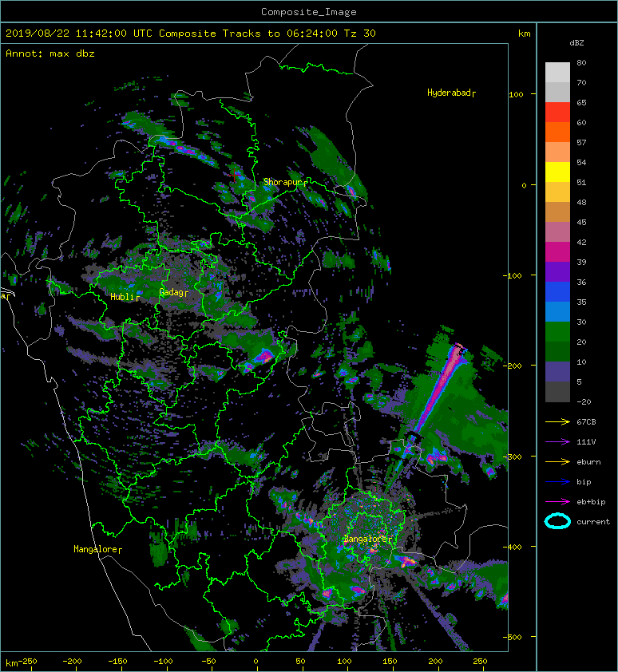Click the purple 111V track arrow
The image size is (618, 672).
click(x=557, y=441)
